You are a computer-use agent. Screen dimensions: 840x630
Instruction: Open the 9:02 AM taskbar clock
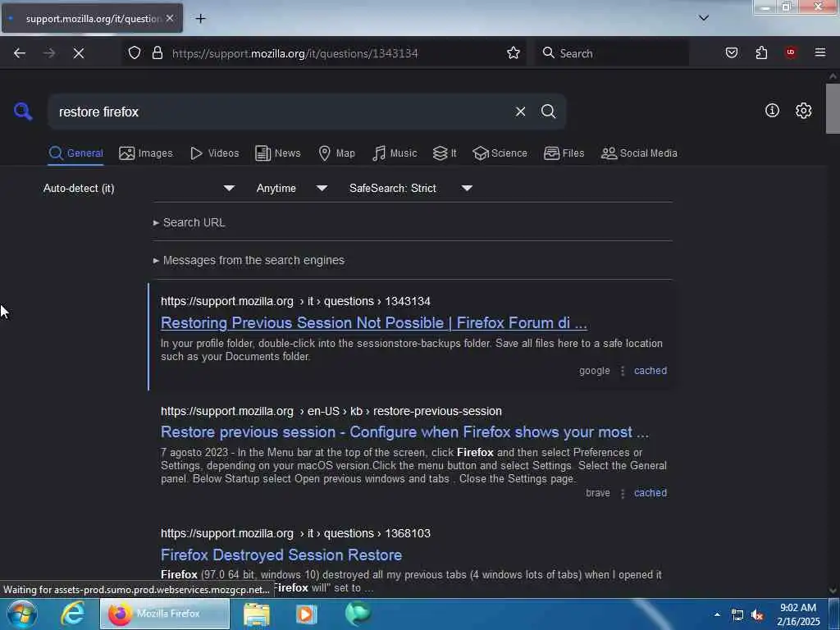[798, 614]
